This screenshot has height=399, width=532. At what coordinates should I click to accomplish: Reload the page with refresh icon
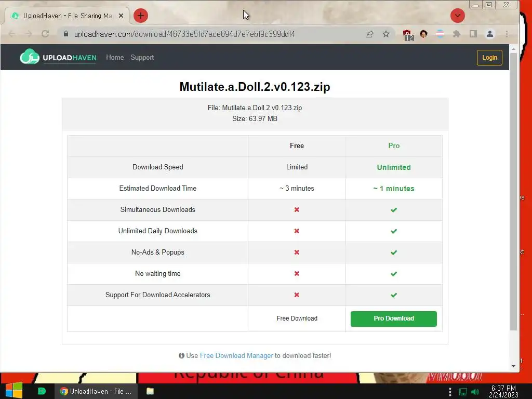coord(45,34)
